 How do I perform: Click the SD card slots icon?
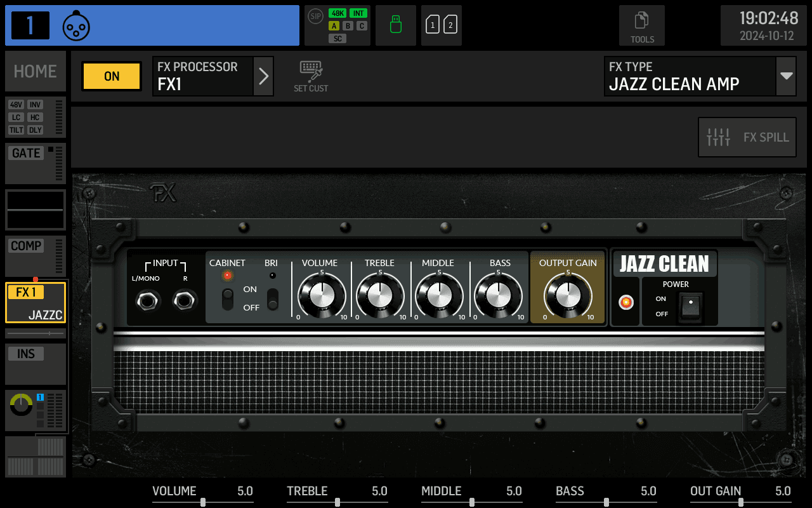pyautogui.click(x=442, y=25)
